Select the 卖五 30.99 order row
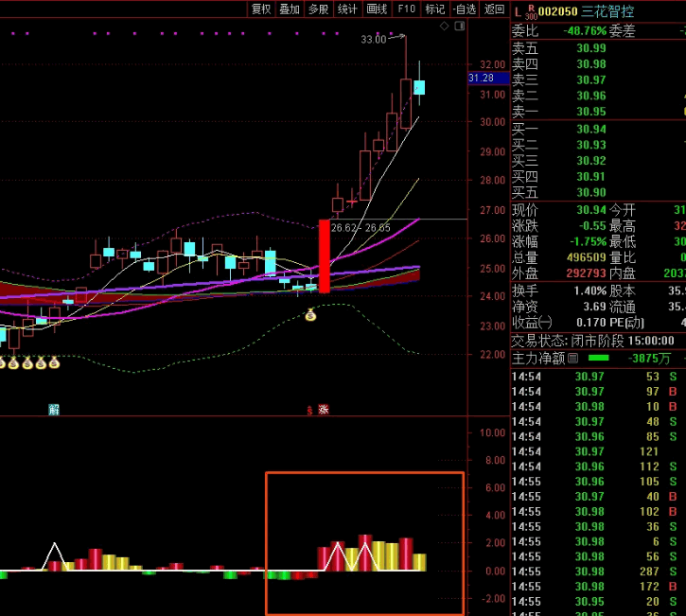The image size is (686, 616). coord(598,48)
